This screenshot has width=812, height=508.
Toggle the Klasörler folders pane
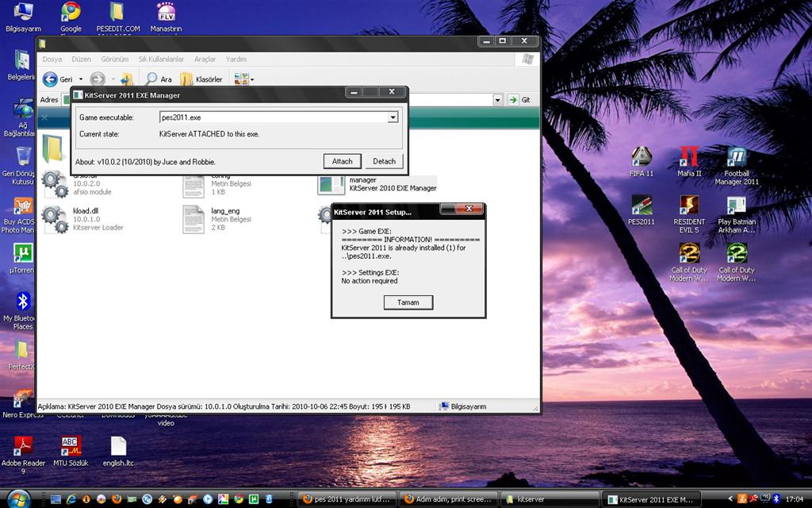point(201,79)
